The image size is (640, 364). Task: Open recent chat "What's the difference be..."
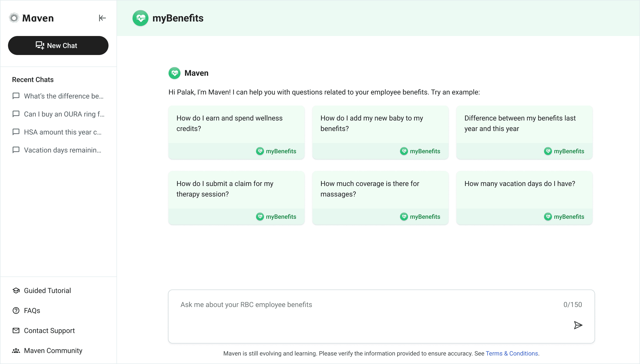(x=63, y=96)
